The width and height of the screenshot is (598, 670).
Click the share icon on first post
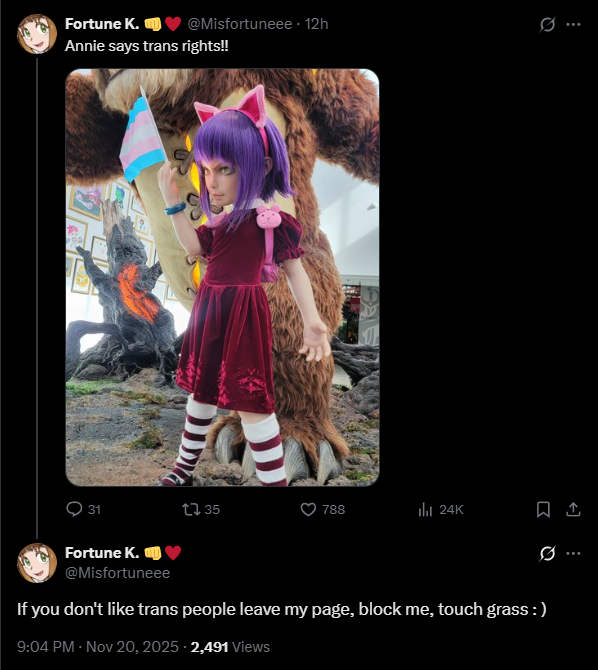(573, 509)
